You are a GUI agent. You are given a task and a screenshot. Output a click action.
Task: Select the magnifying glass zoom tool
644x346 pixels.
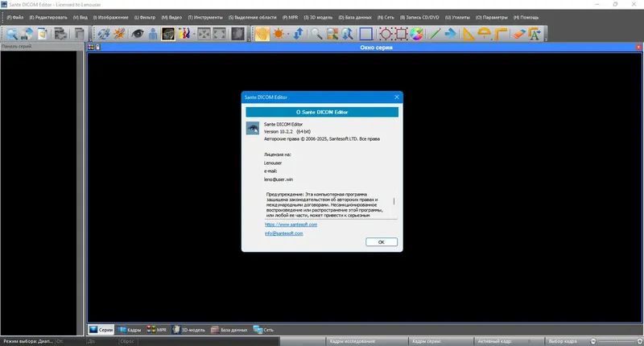[x=316, y=34]
